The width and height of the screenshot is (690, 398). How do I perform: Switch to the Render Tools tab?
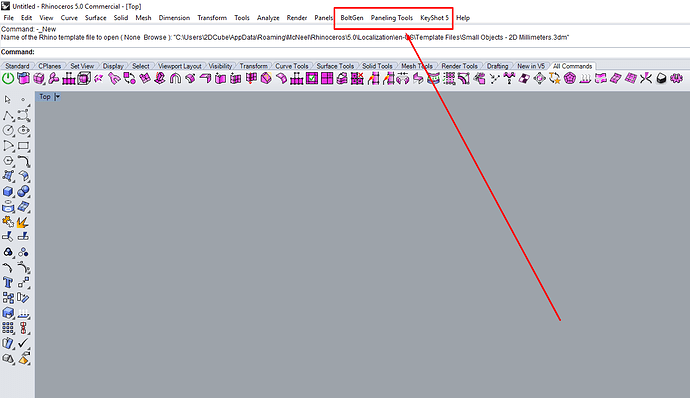459,66
